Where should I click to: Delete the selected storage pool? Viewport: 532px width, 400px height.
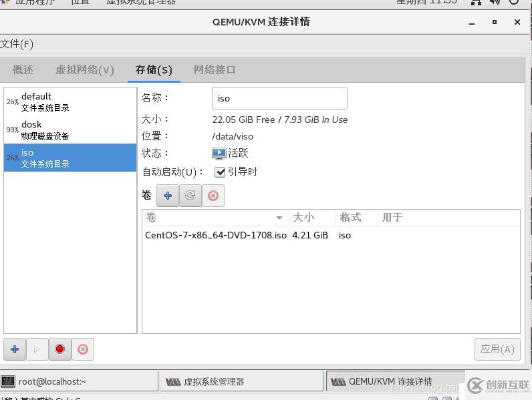click(x=82, y=349)
